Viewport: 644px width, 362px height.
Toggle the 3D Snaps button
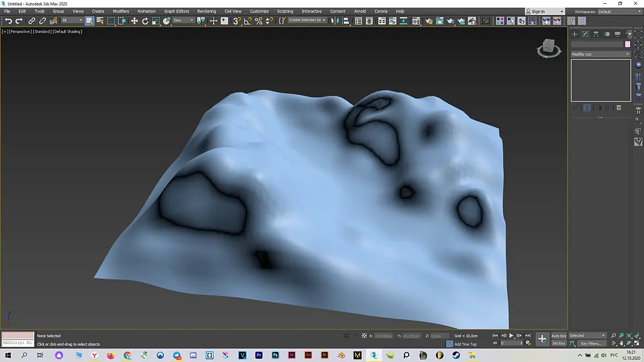click(236, 21)
